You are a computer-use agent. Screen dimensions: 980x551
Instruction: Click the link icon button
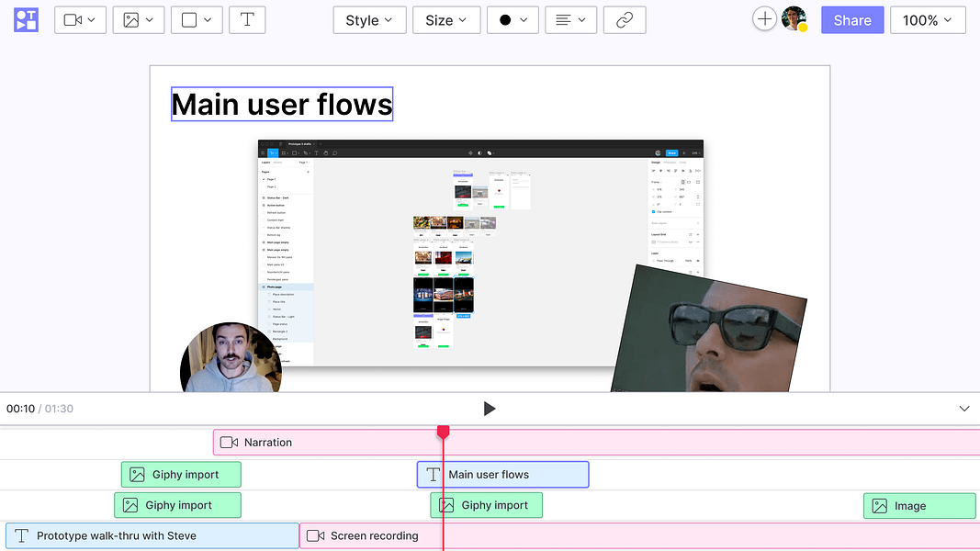(625, 20)
